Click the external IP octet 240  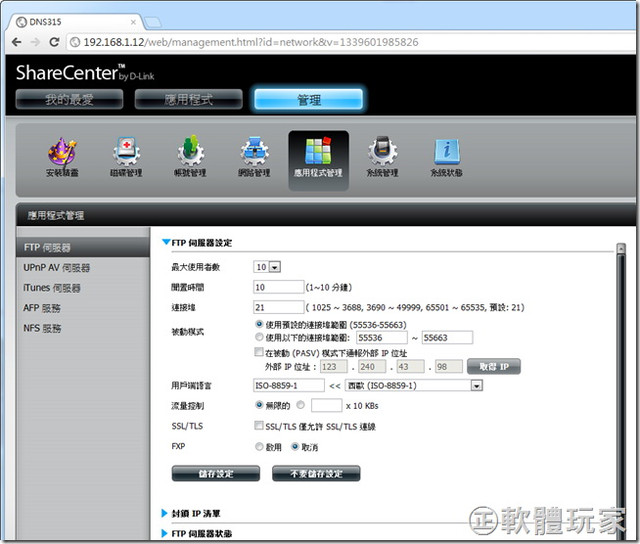[372, 366]
